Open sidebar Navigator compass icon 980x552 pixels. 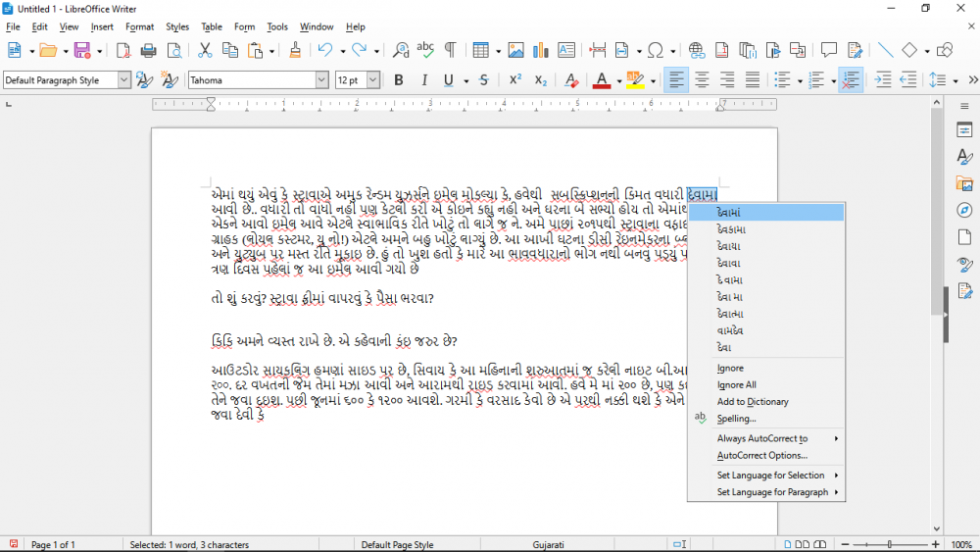(964, 211)
